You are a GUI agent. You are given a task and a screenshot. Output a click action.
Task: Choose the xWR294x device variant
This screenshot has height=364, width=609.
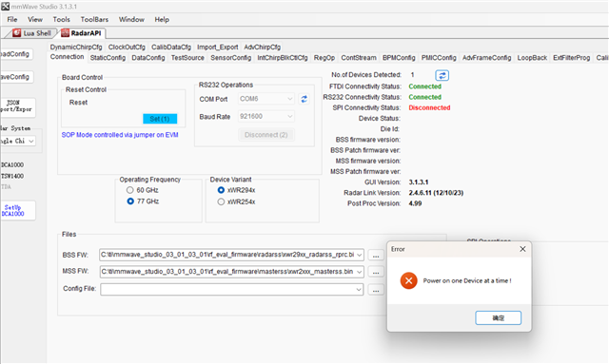pyautogui.click(x=221, y=190)
